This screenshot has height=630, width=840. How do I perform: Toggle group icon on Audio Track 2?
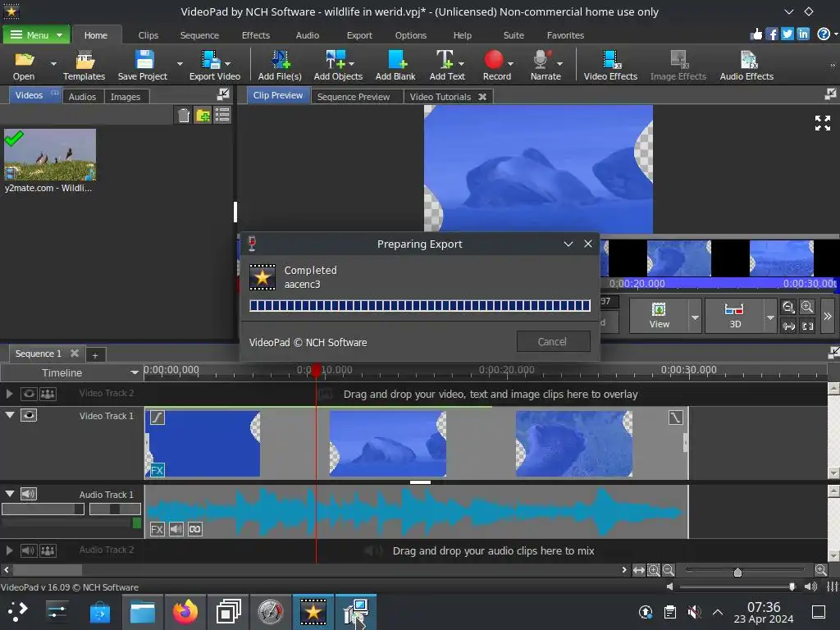(x=48, y=550)
